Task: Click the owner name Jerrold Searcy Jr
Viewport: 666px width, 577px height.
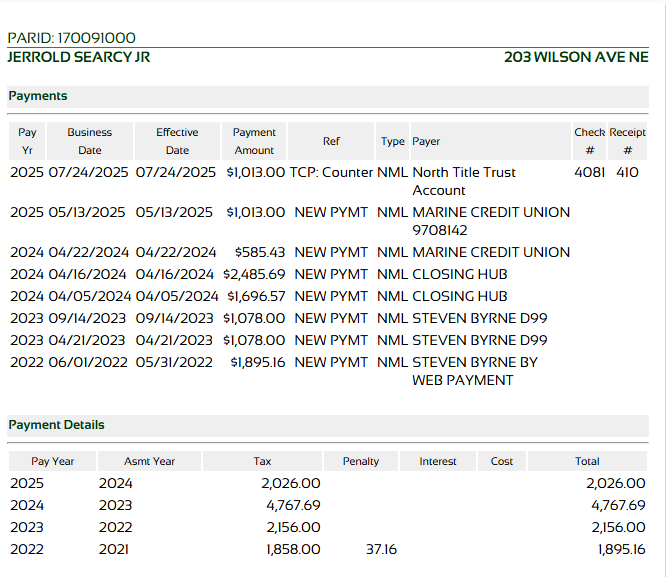Action: [78, 57]
